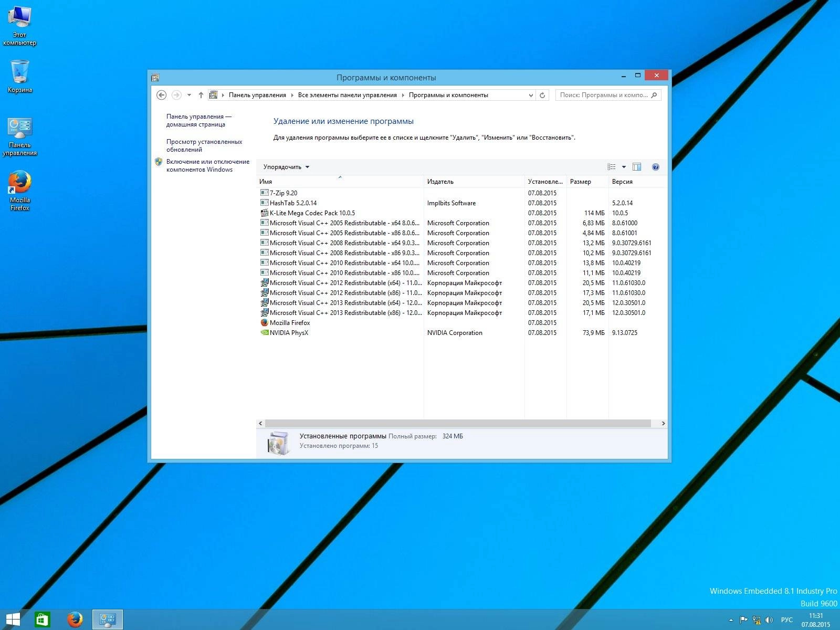Viewport: 840px width, 630px height.
Task: Click the window icon in title bar
Action: click(x=155, y=77)
